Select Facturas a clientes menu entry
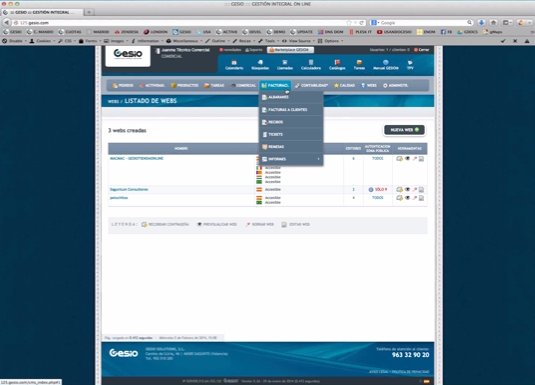The height and width of the screenshot is (385, 535). tap(291, 110)
